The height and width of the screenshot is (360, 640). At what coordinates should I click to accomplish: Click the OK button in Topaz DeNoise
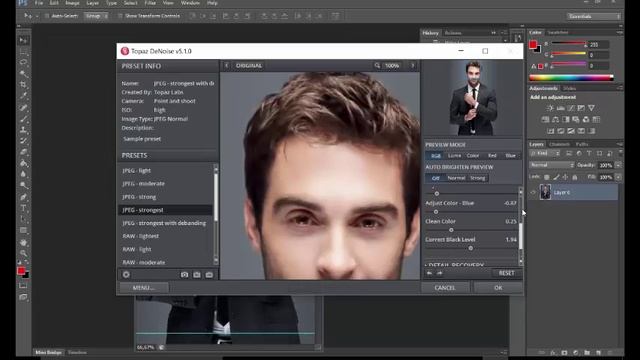[498, 288]
